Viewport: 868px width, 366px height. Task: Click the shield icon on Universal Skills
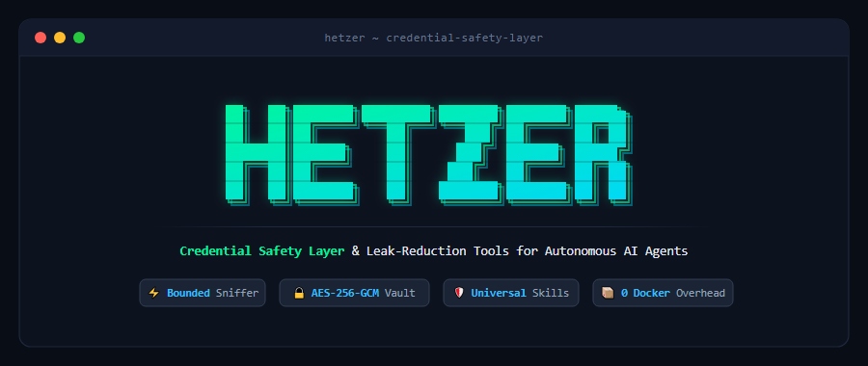pyautogui.click(x=459, y=293)
